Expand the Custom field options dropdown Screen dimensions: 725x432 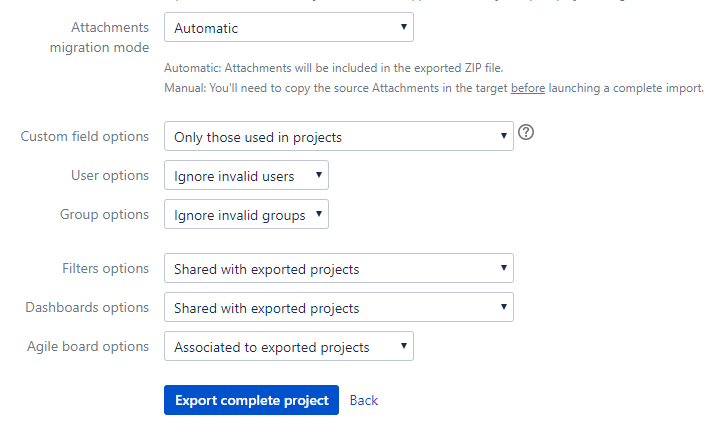pos(338,136)
